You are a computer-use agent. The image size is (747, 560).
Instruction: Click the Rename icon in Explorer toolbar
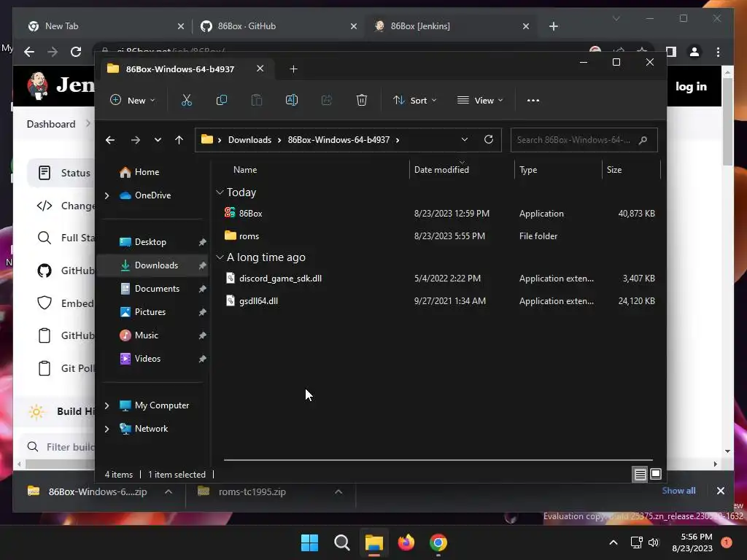click(292, 100)
